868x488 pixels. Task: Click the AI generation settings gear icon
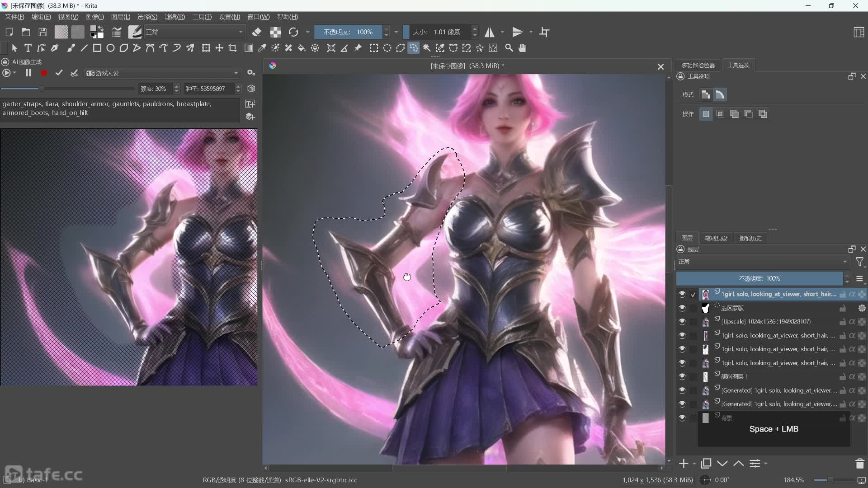251,73
